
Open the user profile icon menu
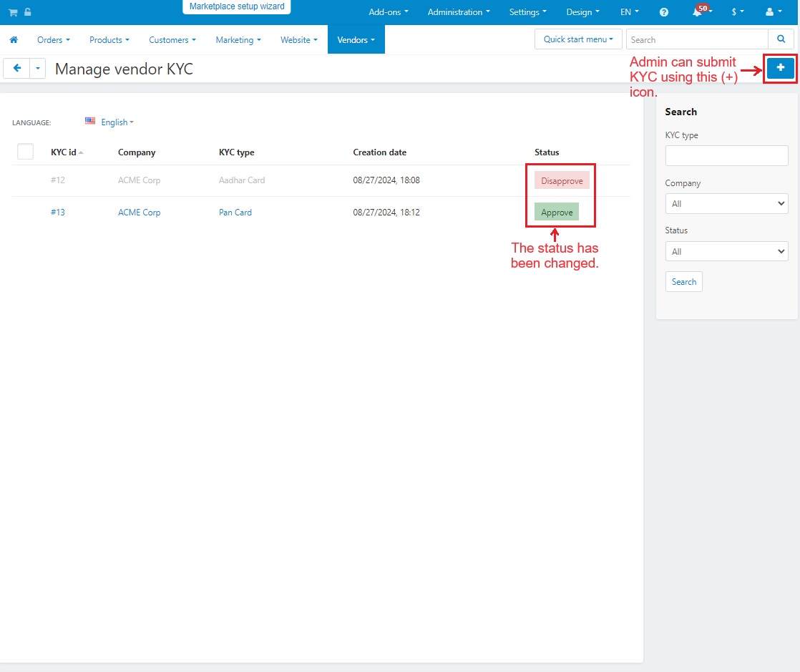pos(774,11)
